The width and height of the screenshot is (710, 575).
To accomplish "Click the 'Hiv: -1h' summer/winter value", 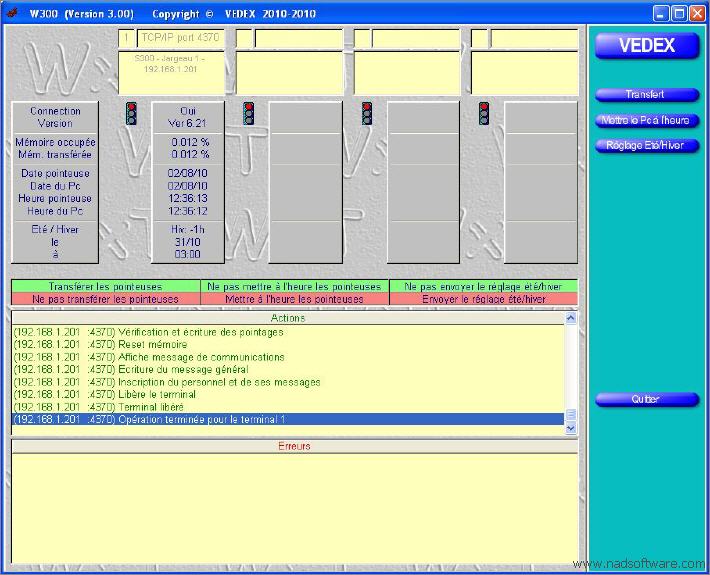I will [x=187, y=230].
